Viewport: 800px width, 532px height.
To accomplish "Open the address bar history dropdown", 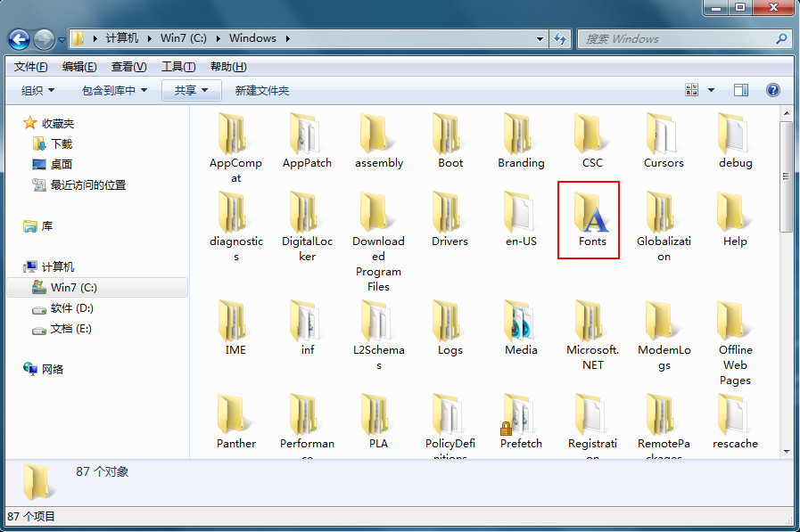I will click(540, 38).
